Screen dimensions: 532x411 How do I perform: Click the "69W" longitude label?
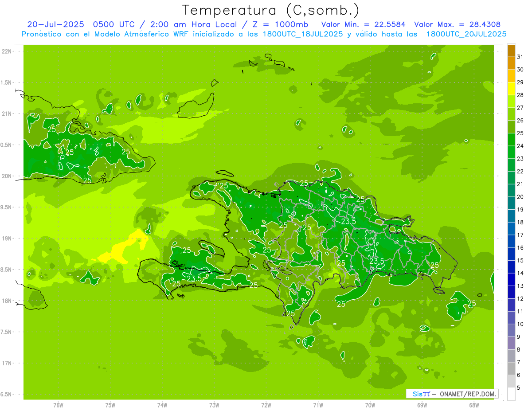point(422,405)
